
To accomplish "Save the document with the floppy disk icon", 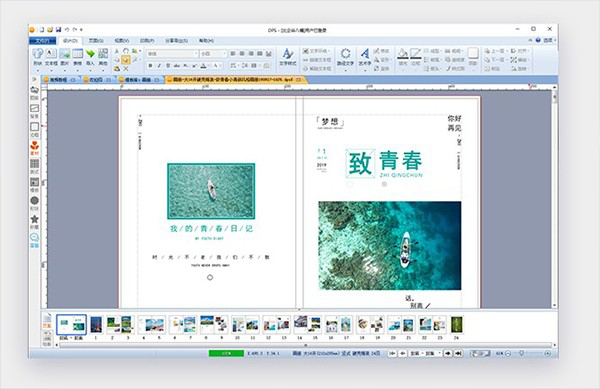I will pos(59,29).
